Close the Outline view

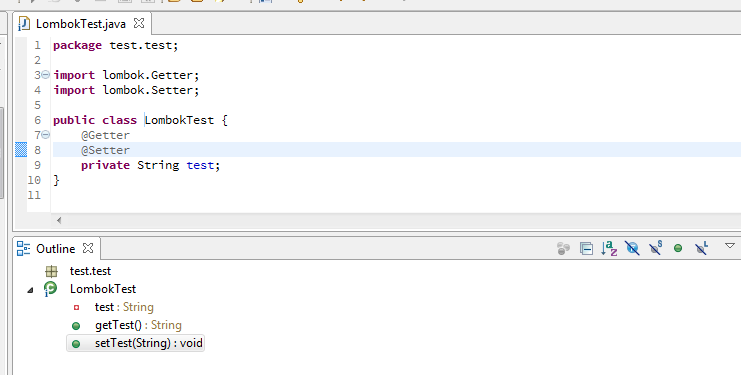(88, 248)
